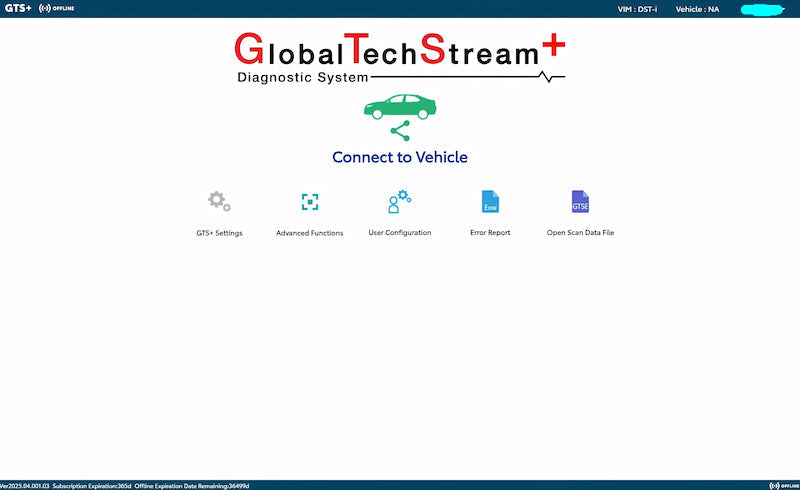This screenshot has width=800, height=490.
Task: Click the GTS+ logo in the header
Action: pos(18,8)
